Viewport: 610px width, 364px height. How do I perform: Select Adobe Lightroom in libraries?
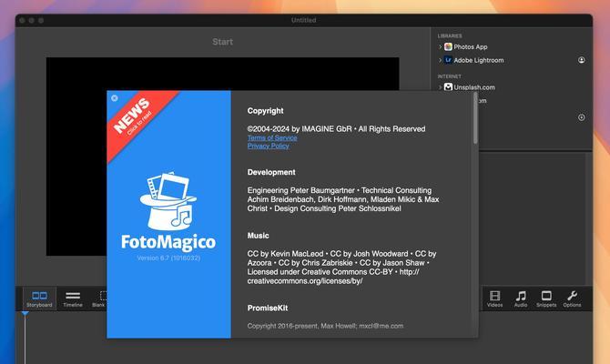point(479,60)
